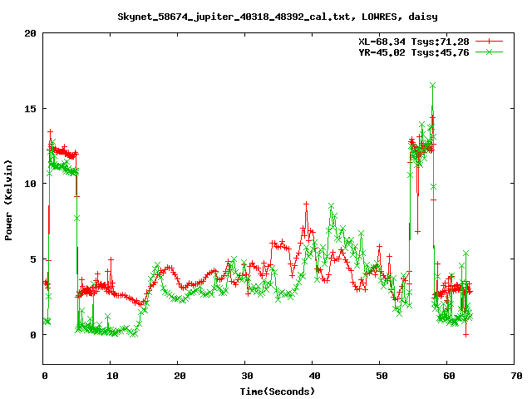Image resolution: width=532 pixels, height=399 pixels.
Task: Click the red line sample in legend
Action: (489, 42)
